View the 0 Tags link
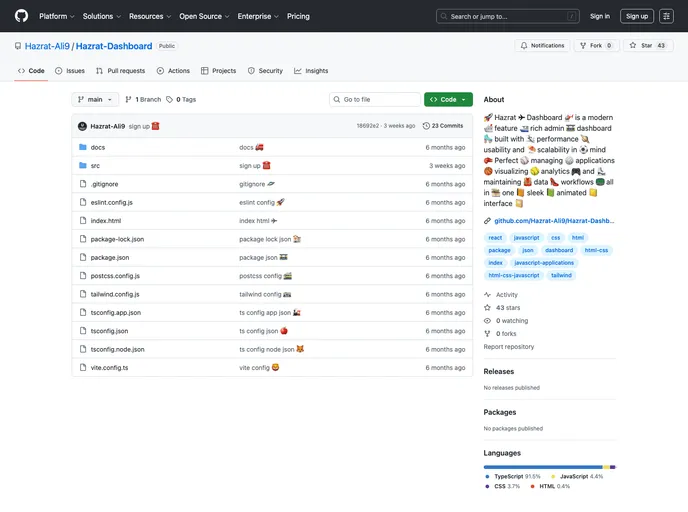Viewport: 688px width, 512px height. point(181,100)
